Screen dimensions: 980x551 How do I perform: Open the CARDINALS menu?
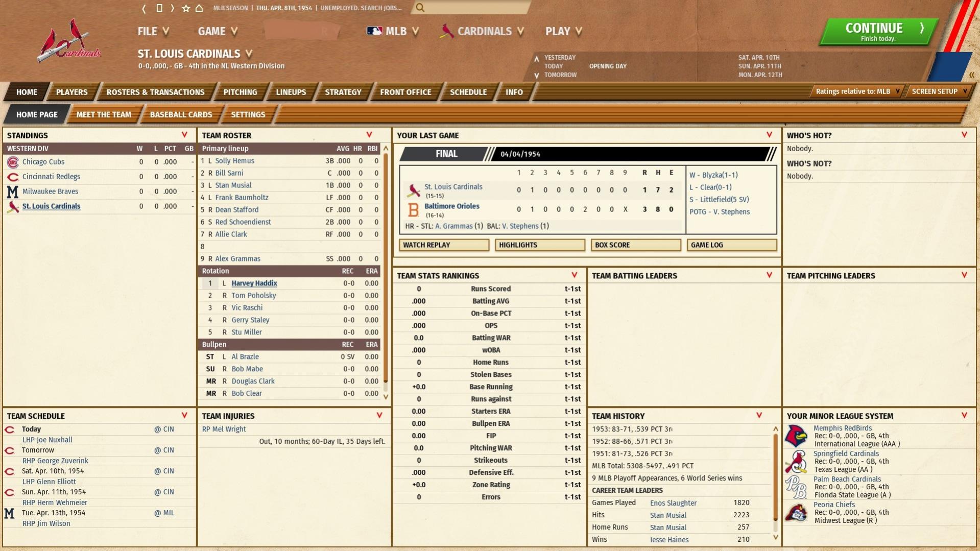[482, 31]
